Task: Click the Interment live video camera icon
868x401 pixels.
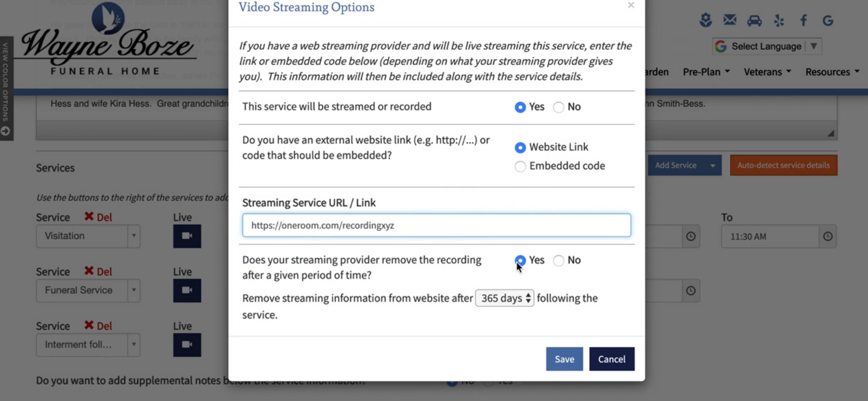Action: (187, 345)
